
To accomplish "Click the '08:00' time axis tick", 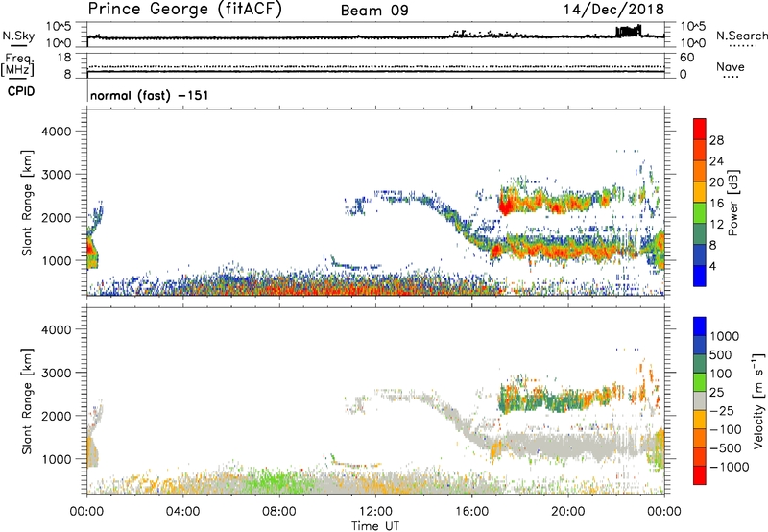I will point(279,511).
